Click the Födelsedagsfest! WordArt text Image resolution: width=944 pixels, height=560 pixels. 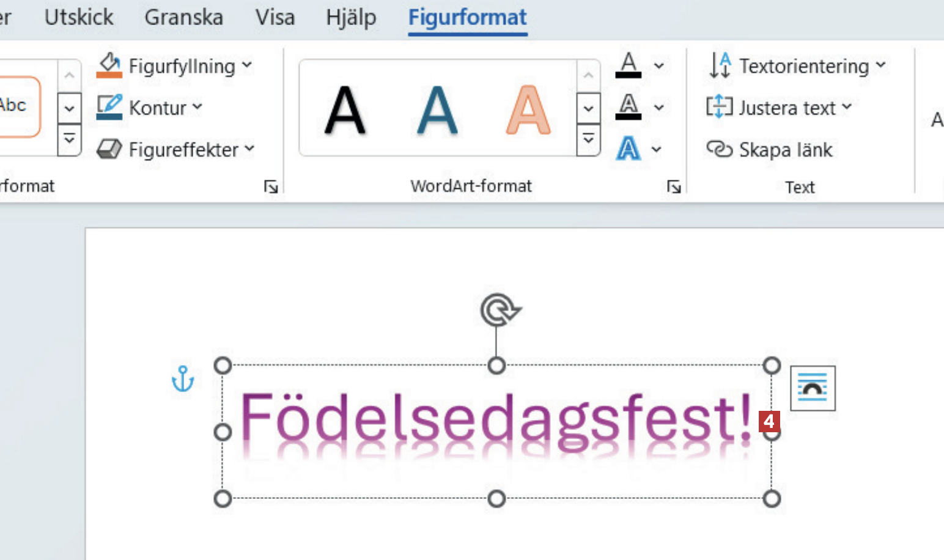pyautogui.click(x=496, y=419)
